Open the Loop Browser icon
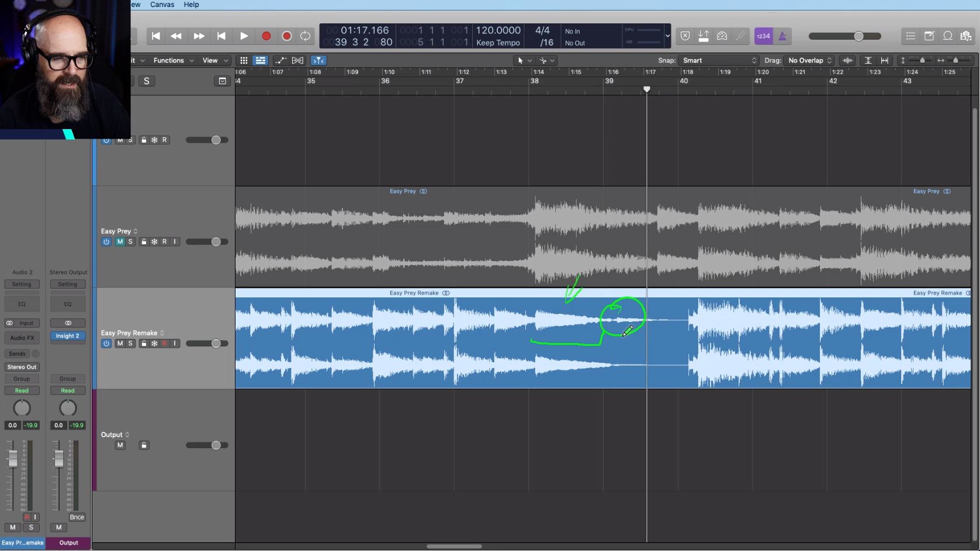Screen dimensions: 980x551 (948, 36)
